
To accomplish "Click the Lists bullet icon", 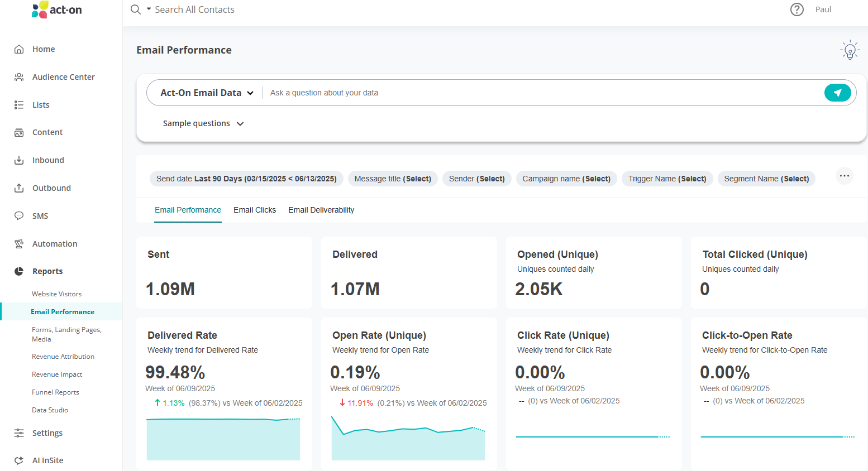I will pos(19,105).
